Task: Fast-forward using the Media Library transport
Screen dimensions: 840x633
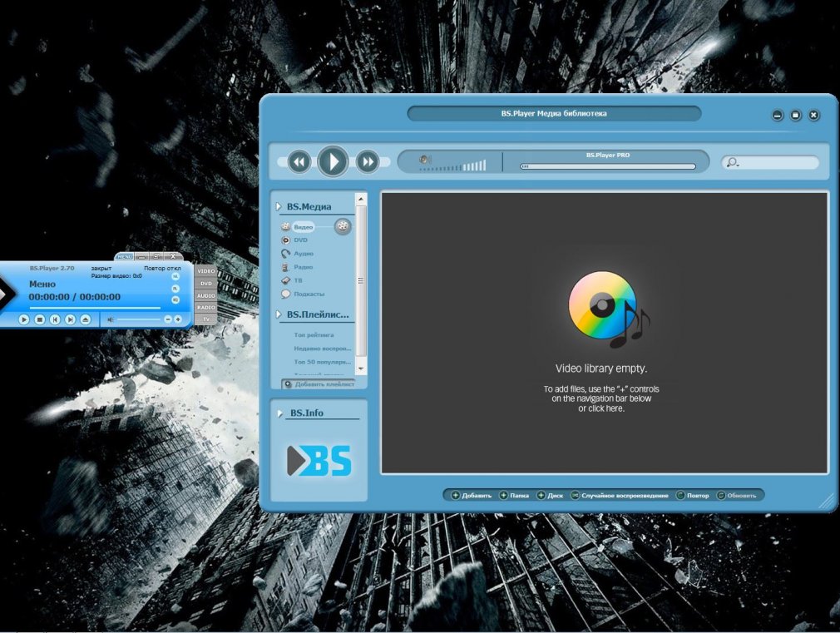Action: (x=368, y=162)
